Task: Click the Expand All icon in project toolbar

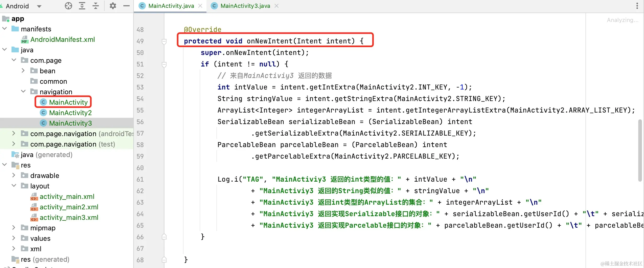Action: pyautogui.click(x=82, y=6)
